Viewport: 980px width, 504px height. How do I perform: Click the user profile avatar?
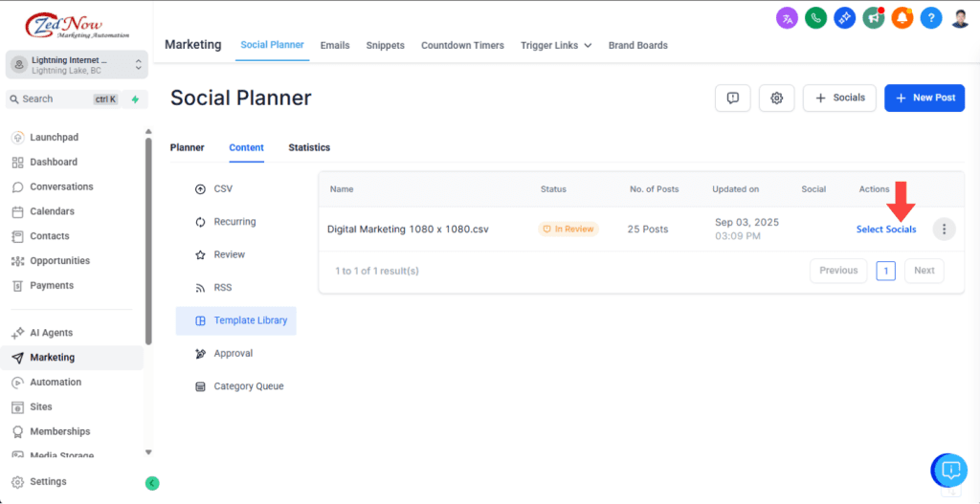(960, 18)
